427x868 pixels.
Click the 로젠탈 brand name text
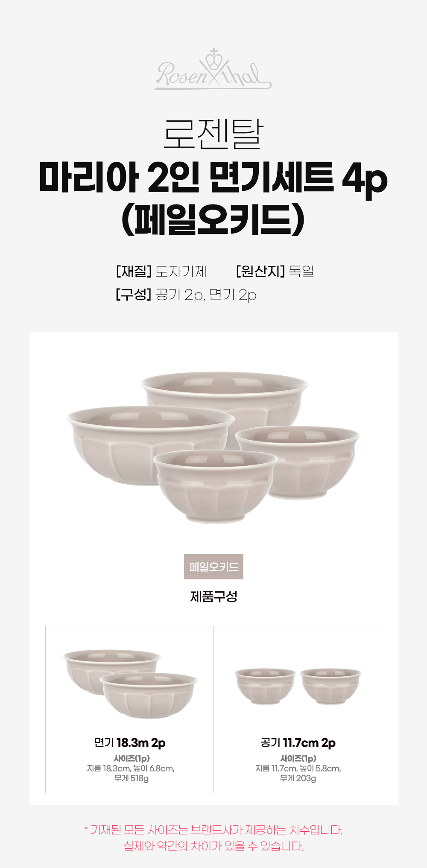[x=213, y=134]
